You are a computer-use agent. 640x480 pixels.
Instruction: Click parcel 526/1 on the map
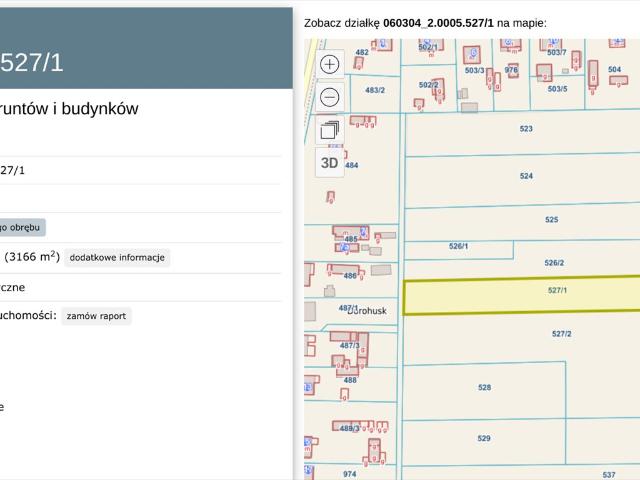pyautogui.click(x=458, y=246)
